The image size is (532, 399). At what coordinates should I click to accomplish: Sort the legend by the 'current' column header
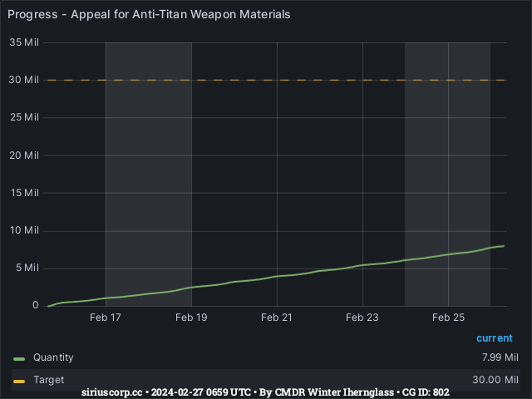[495, 338]
